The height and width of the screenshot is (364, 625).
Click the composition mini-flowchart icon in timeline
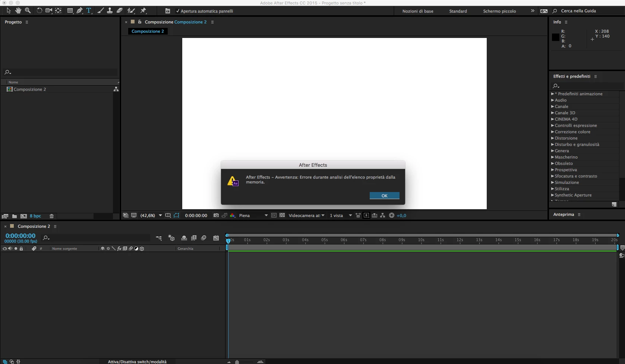[159, 238]
